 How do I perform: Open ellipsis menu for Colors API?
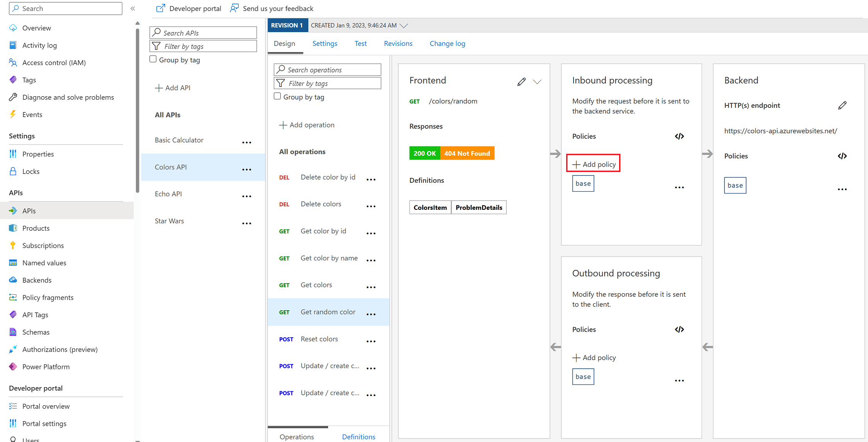(x=247, y=170)
